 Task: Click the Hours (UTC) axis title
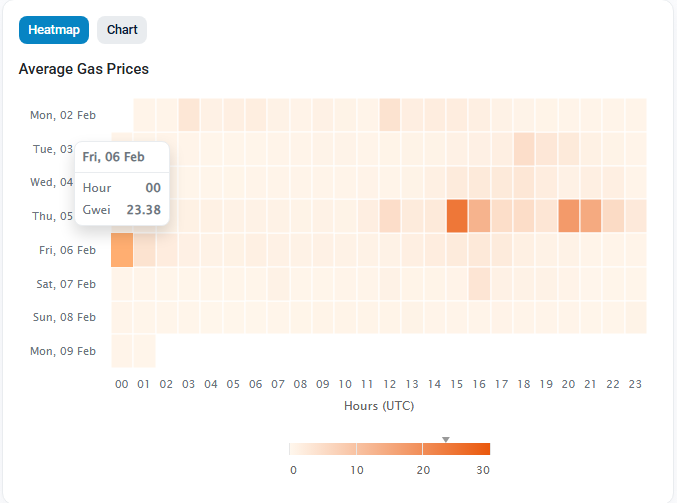click(x=379, y=406)
